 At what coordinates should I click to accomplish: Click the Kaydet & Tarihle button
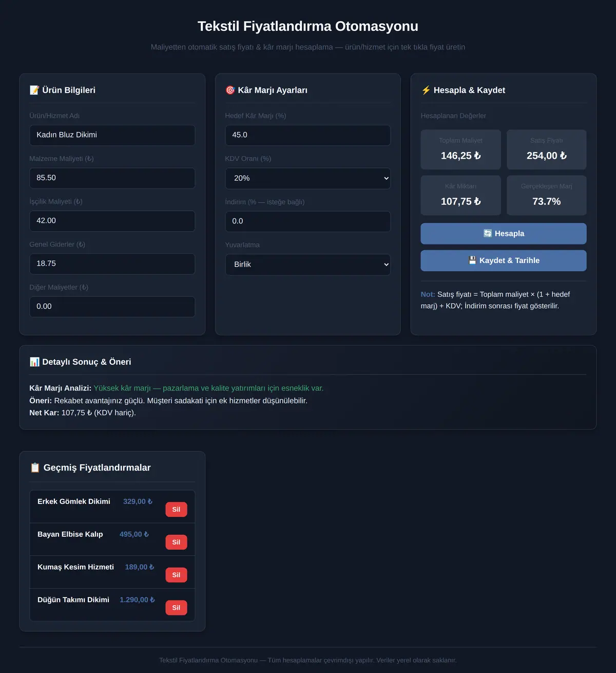click(504, 260)
